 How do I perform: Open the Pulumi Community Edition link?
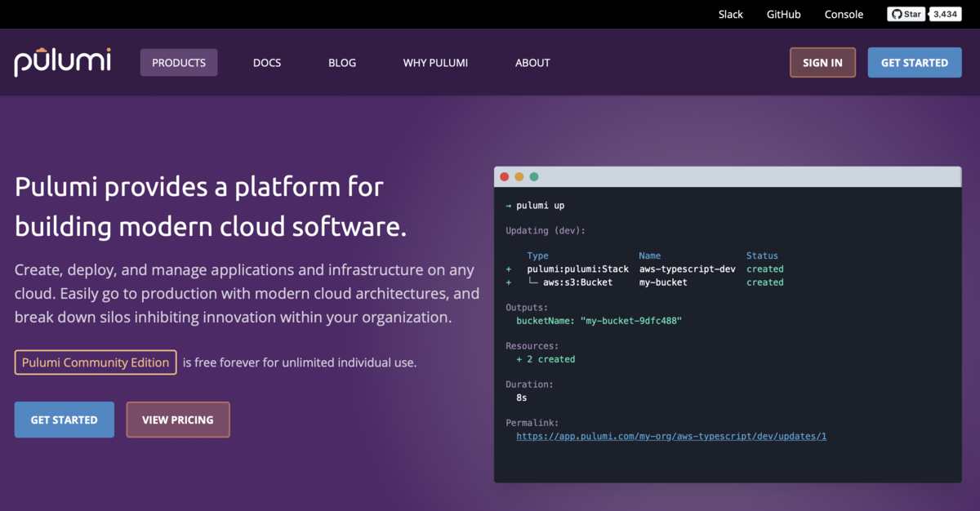click(x=96, y=362)
